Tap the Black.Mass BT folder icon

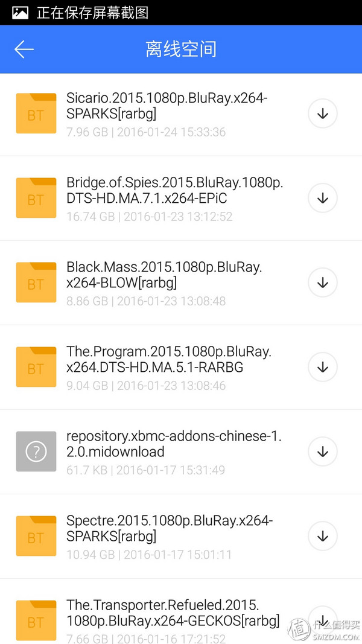point(36,282)
